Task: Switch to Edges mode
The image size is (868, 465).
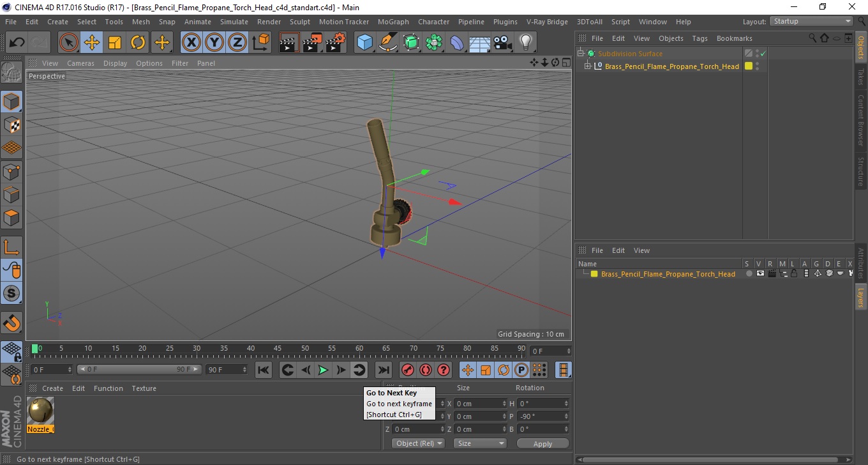Action: point(11,194)
